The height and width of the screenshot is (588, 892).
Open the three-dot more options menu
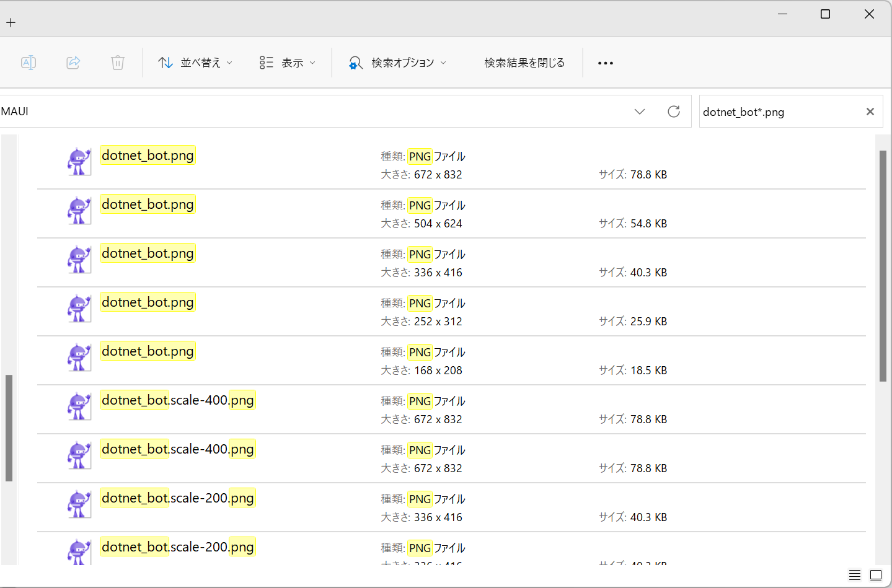[606, 63]
